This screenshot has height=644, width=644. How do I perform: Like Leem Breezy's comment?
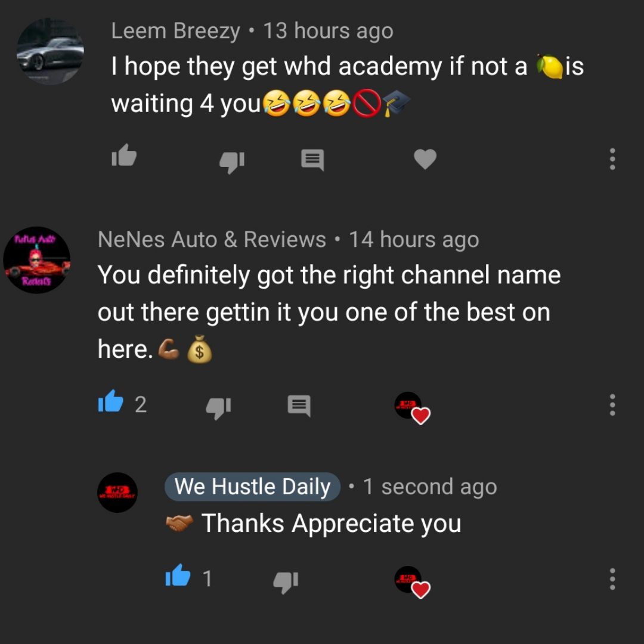pos(124,156)
